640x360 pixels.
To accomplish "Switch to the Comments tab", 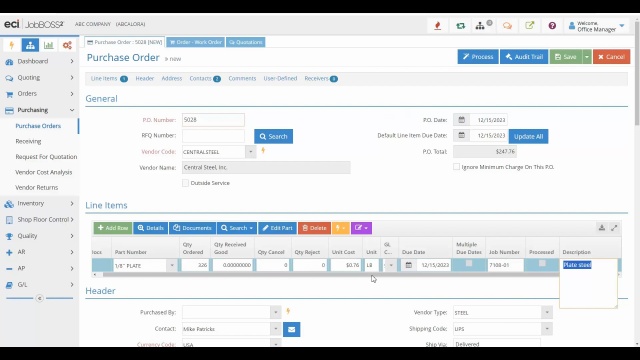I will (x=242, y=78).
